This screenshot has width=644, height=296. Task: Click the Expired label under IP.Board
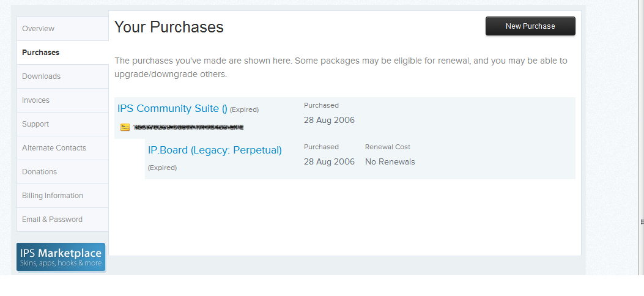pyautogui.click(x=162, y=168)
